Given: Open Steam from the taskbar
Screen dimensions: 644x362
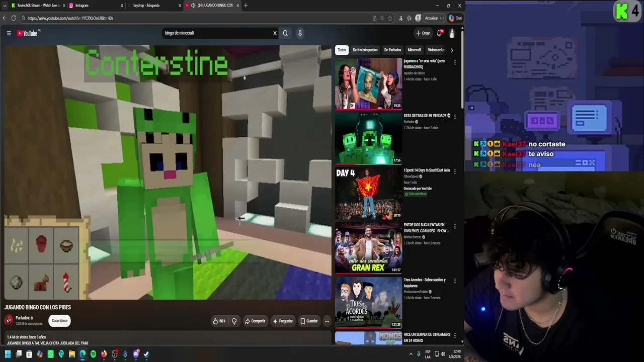Looking at the screenshot, I should (146, 354).
